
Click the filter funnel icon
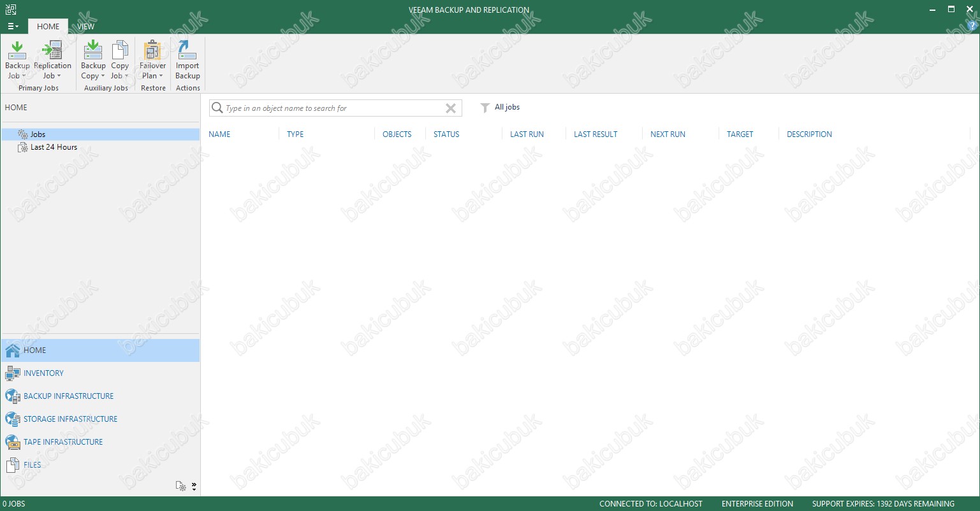485,108
